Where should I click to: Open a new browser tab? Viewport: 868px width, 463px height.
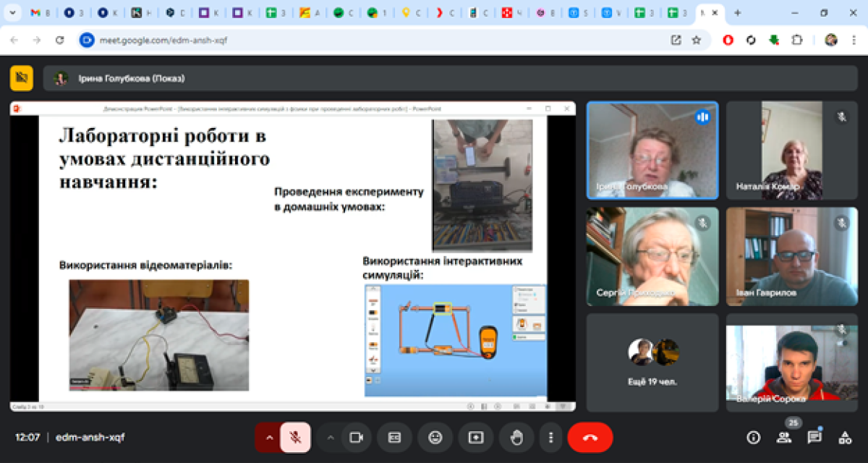[x=737, y=13]
